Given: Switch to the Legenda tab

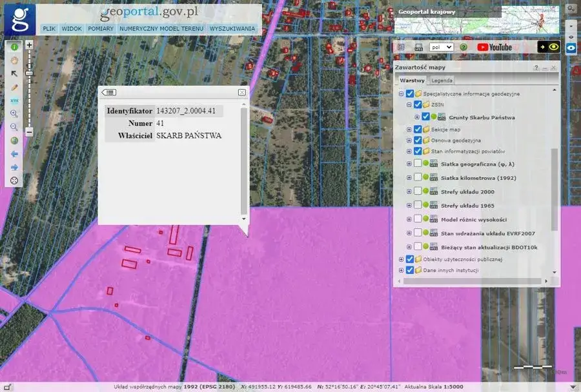Looking at the screenshot, I should click(x=442, y=81).
